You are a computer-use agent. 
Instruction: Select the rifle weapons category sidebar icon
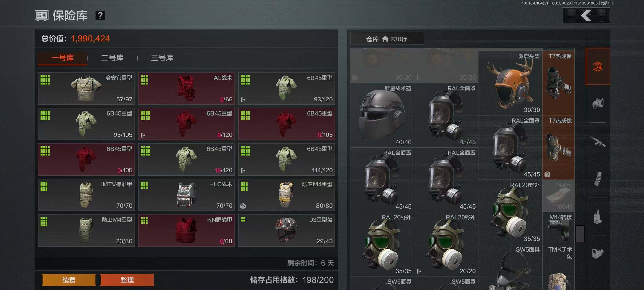[598, 142]
